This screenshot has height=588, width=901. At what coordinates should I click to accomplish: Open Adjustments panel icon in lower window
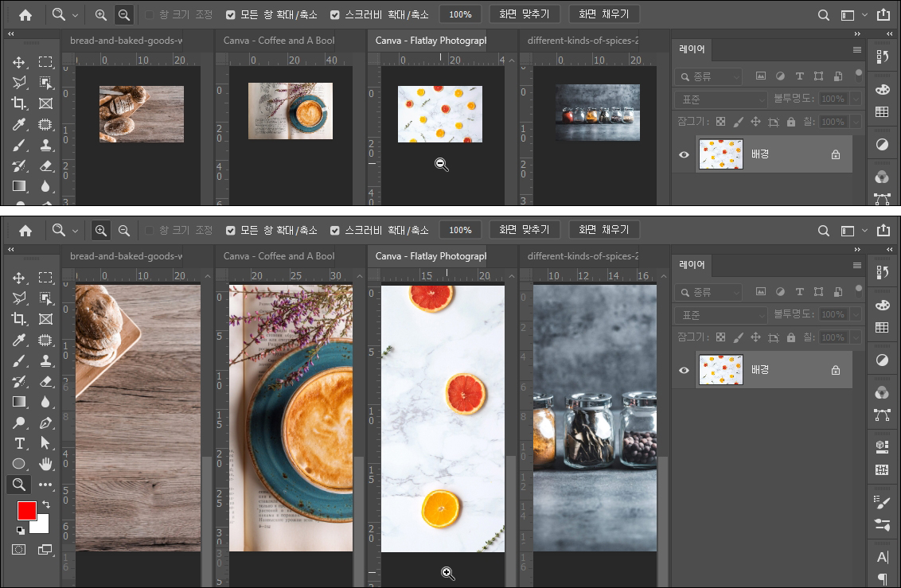882,360
